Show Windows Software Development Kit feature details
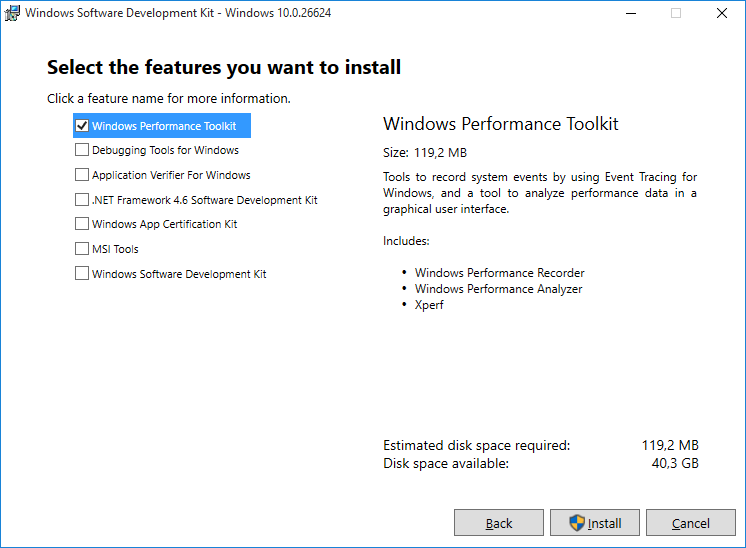The height and width of the screenshot is (548, 746). [x=179, y=274]
